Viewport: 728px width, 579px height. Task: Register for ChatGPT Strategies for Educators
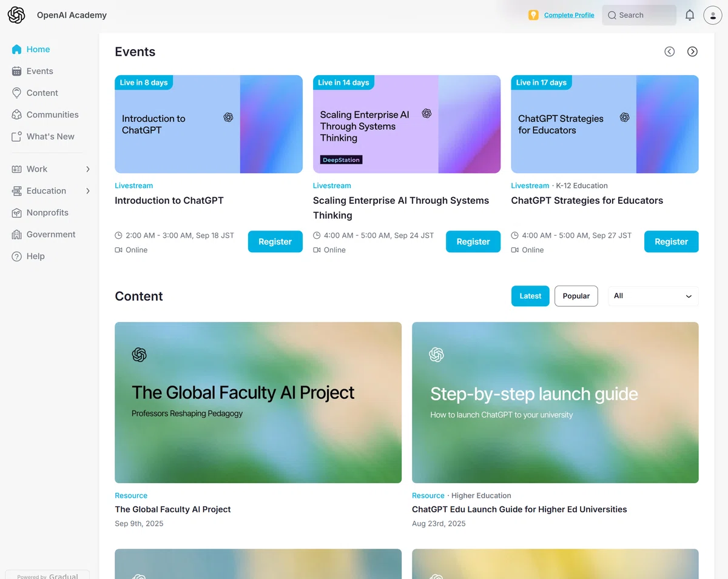(x=671, y=241)
